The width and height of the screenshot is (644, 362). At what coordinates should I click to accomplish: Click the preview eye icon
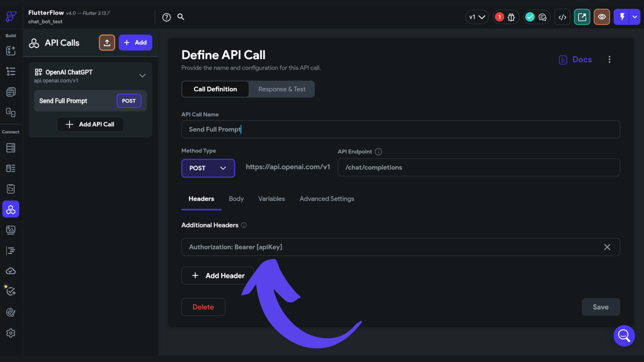(602, 17)
